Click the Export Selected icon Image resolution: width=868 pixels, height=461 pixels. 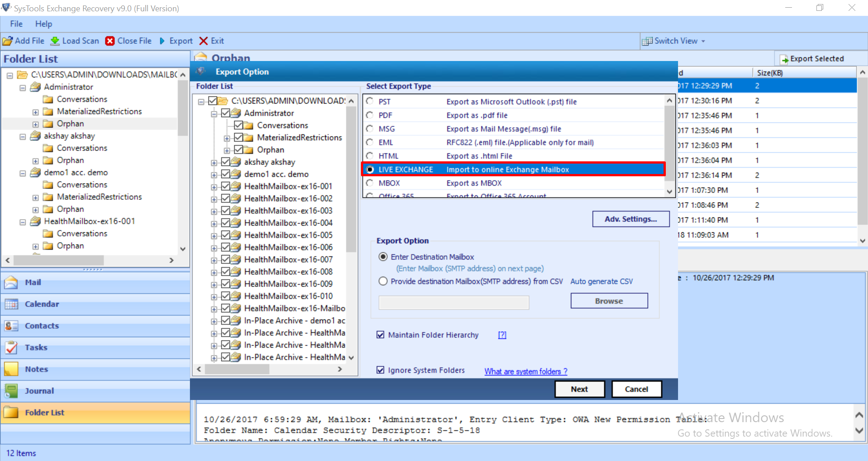click(x=784, y=59)
